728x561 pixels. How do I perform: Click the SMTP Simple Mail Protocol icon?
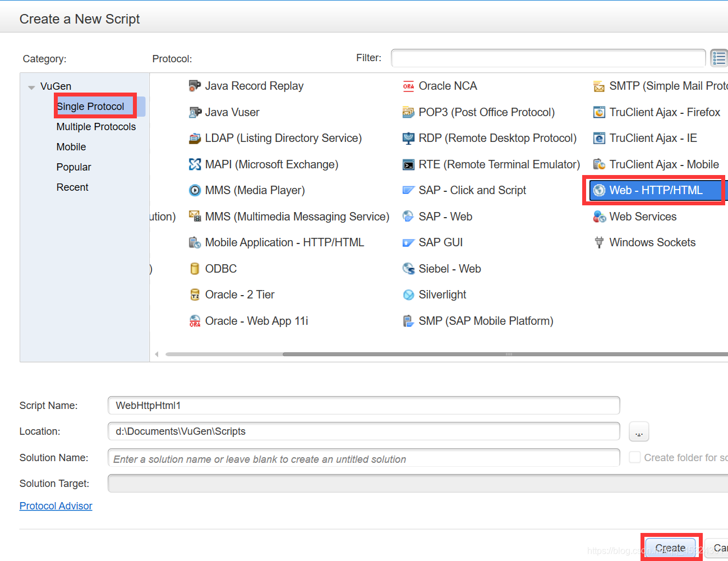click(x=599, y=86)
